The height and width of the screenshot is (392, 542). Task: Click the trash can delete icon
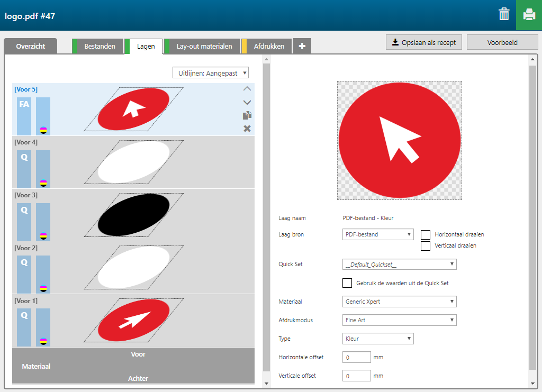503,15
